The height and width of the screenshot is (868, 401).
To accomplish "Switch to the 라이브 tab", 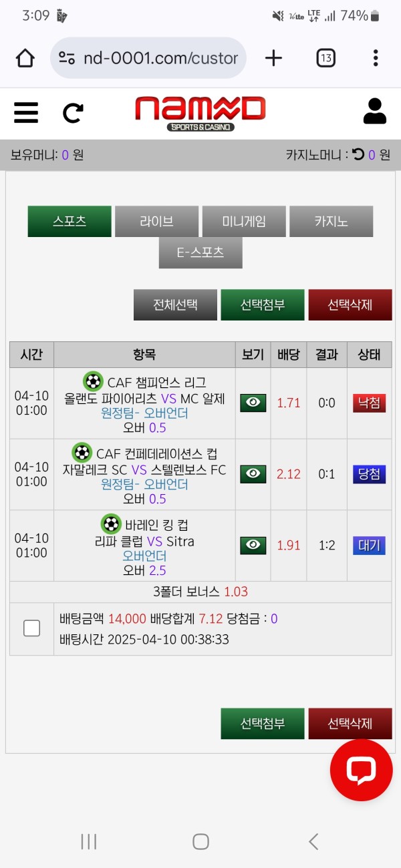I will [156, 222].
